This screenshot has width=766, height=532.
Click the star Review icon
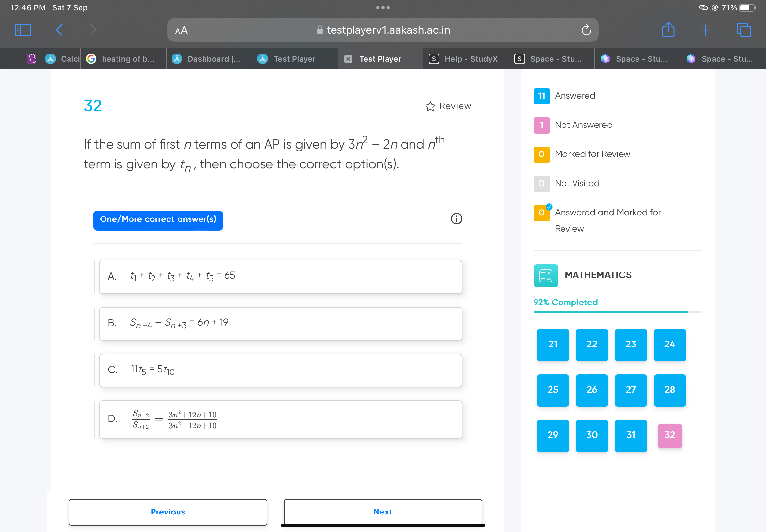pyautogui.click(x=430, y=106)
